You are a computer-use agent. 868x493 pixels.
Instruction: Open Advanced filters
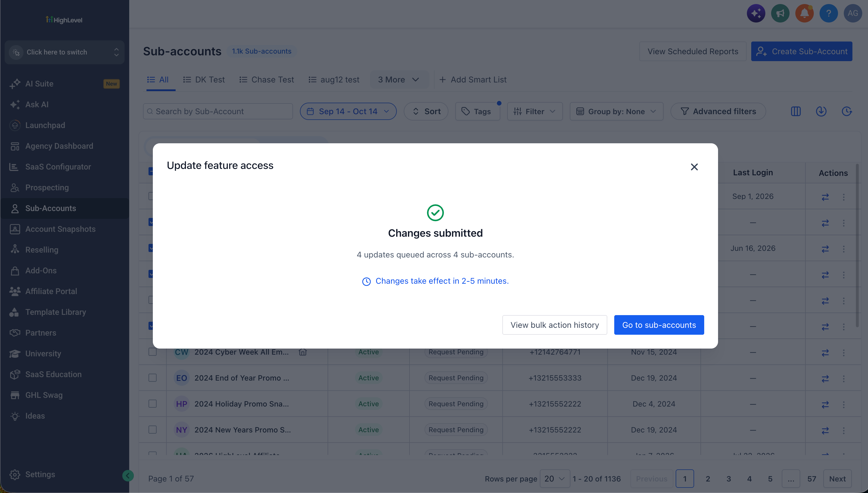(x=718, y=111)
